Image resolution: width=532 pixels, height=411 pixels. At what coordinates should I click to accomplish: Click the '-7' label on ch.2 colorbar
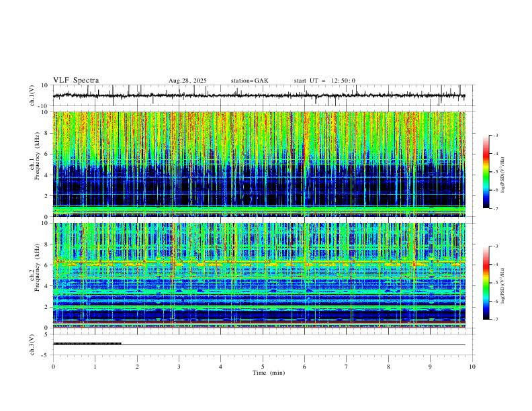495,320
